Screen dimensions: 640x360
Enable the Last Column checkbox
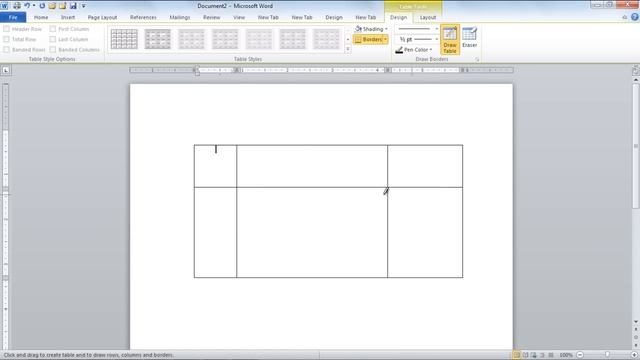[53, 39]
